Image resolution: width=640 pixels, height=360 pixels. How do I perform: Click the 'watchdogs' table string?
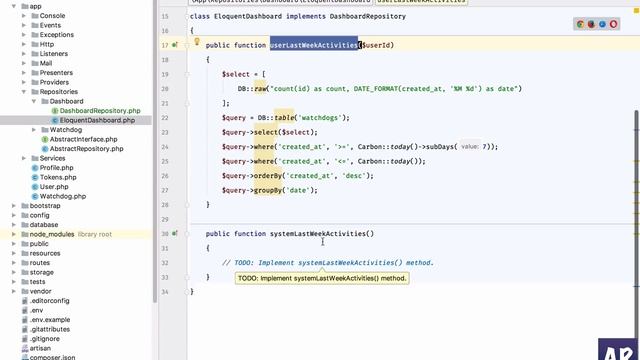320,118
